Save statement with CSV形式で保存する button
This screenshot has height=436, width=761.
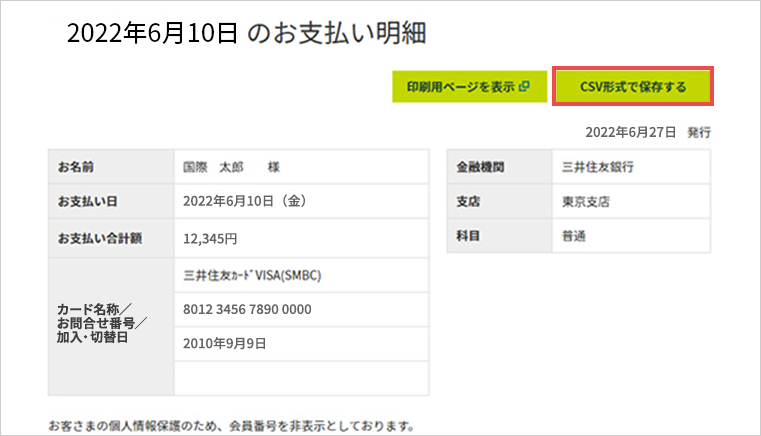pyautogui.click(x=632, y=87)
